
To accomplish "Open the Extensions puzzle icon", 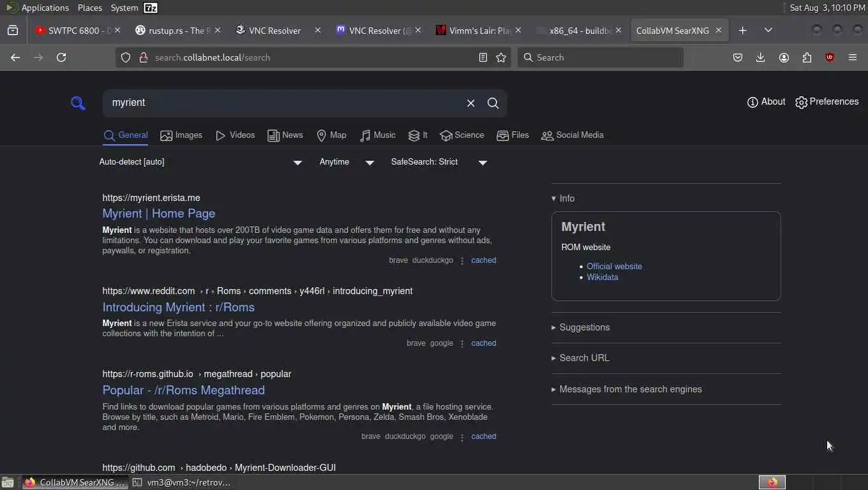I will coord(807,57).
